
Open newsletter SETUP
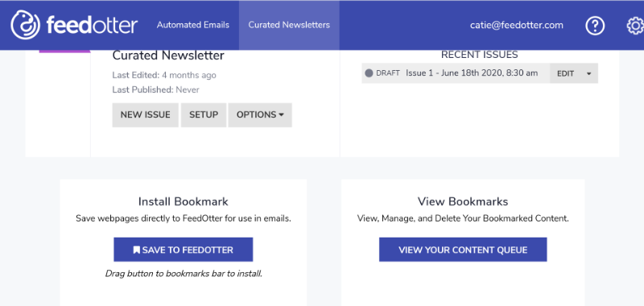204,115
